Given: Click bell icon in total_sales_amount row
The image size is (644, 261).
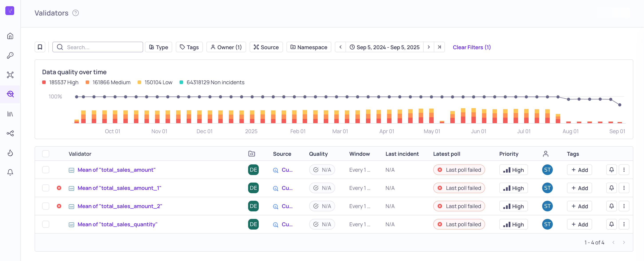Looking at the screenshot, I should pyautogui.click(x=611, y=170).
